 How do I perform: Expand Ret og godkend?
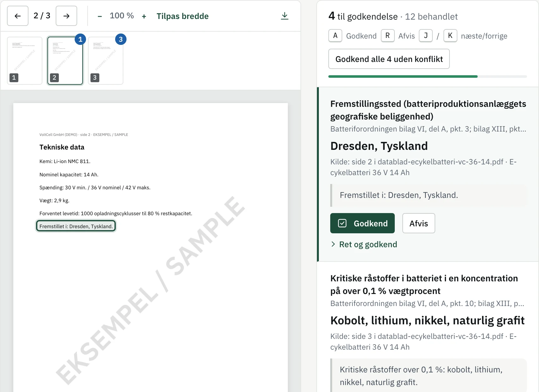pyautogui.click(x=364, y=244)
